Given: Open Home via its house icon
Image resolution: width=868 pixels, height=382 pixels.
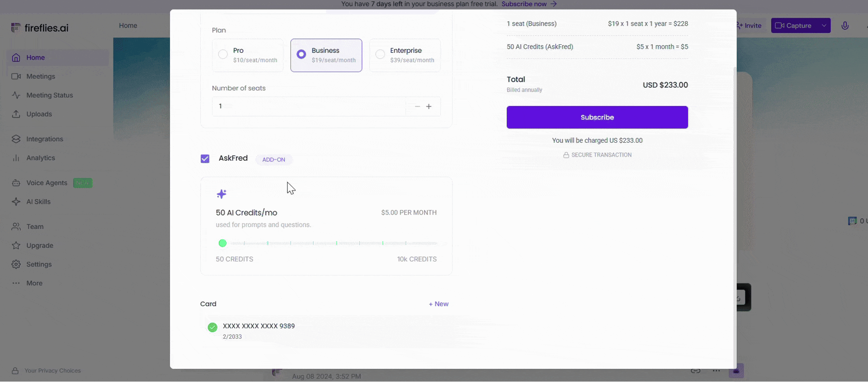Looking at the screenshot, I should pos(16,58).
